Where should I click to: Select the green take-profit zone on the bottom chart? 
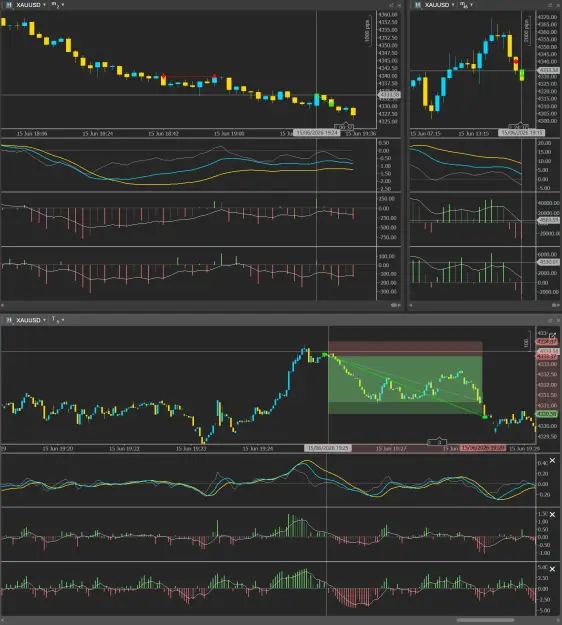pos(405,385)
